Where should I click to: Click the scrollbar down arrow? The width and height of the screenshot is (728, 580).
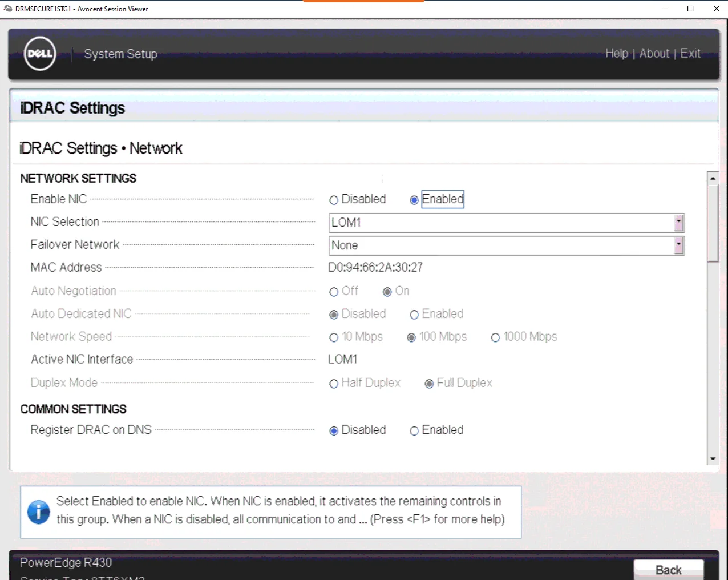click(713, 458)
